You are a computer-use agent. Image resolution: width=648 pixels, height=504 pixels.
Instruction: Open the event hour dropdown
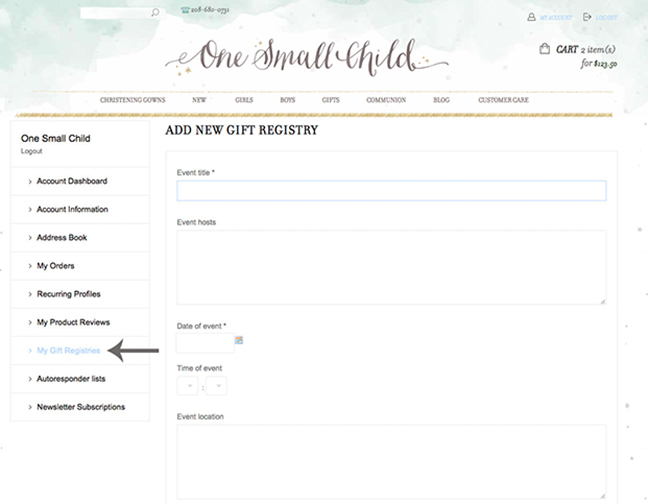click(x=187, y=385)
